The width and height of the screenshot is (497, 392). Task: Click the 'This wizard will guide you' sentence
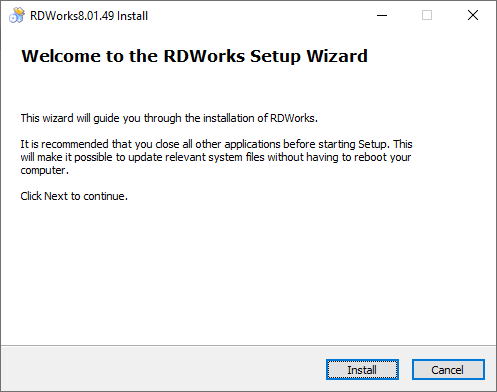click(x=169, y=118)
